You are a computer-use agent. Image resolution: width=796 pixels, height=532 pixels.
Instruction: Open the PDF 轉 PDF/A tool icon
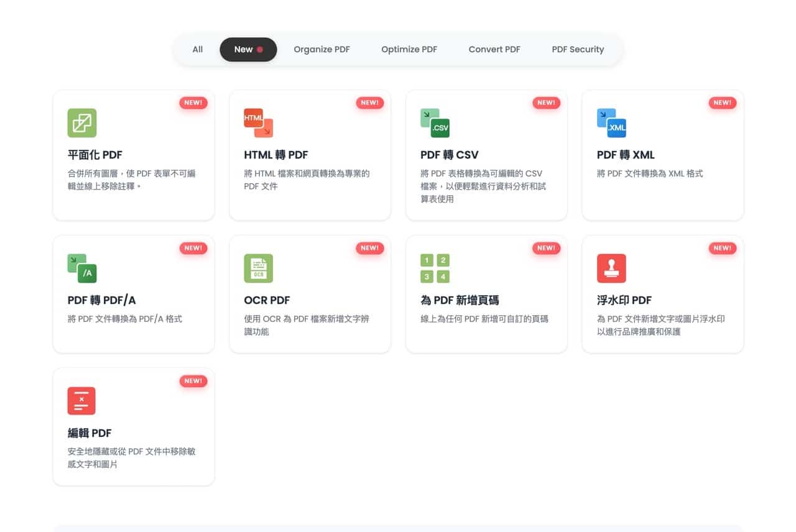point(82,268)
